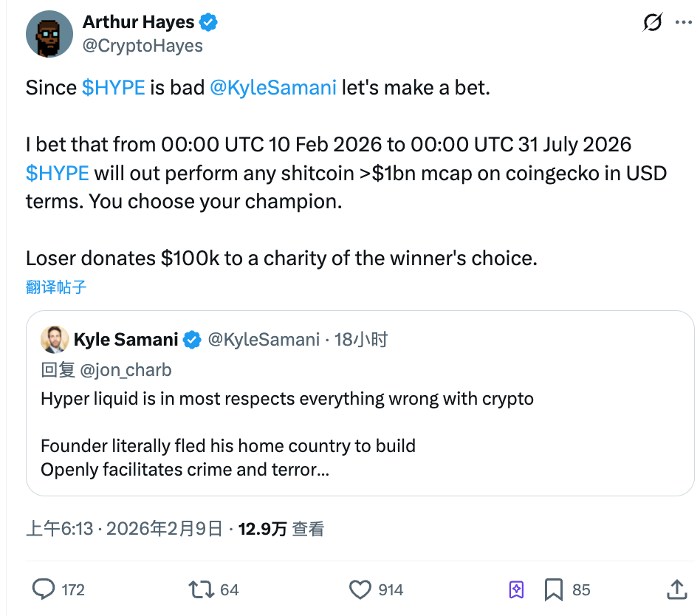Viewport: 700px width, 616px height.
Task: Open the three-dot more options menu
Action: click(x=684, y=23)
